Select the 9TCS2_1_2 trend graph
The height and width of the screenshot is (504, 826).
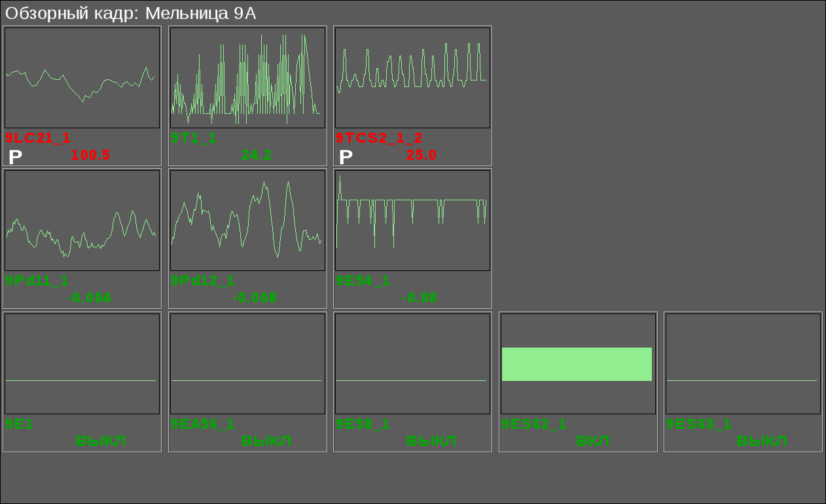pyautogui.click(x=412, y=78)
